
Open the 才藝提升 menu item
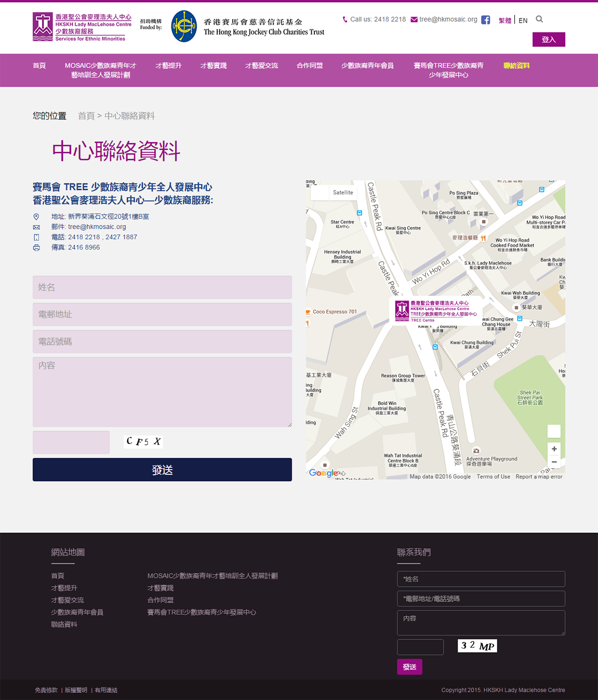(168, 65)
